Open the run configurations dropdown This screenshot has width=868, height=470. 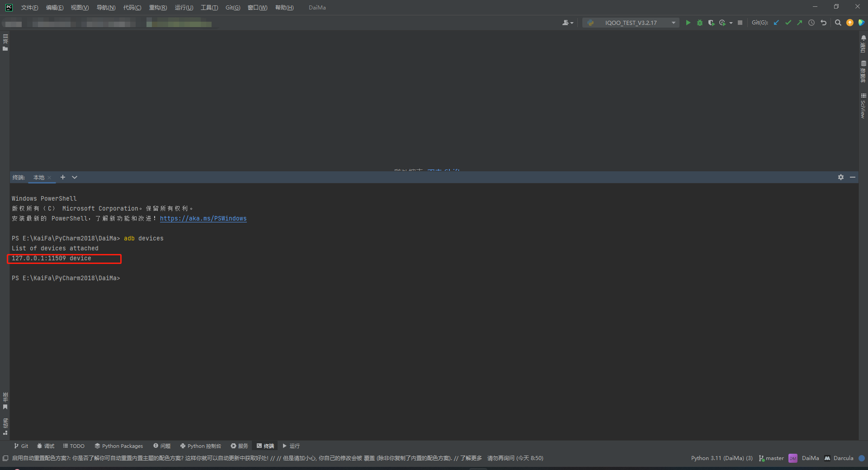point(673,23)
